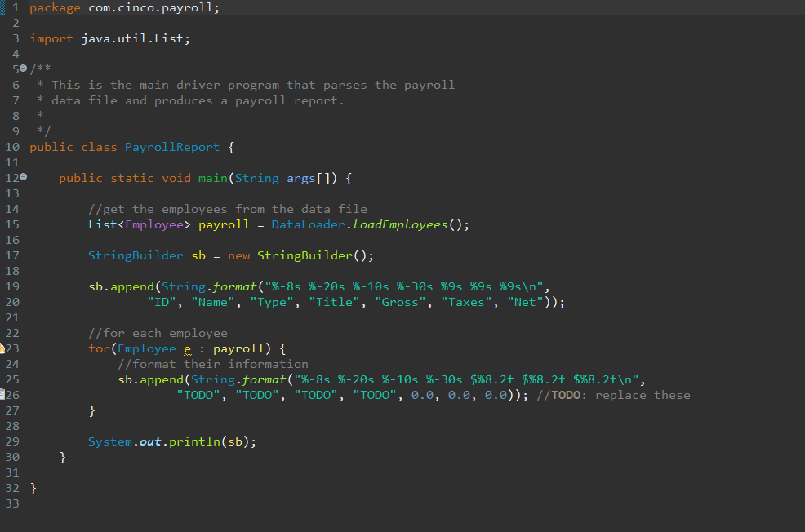Screen dimensions: 805x532
Task: Place cursor on the StringBuilder variable sb
Action: 198,255
